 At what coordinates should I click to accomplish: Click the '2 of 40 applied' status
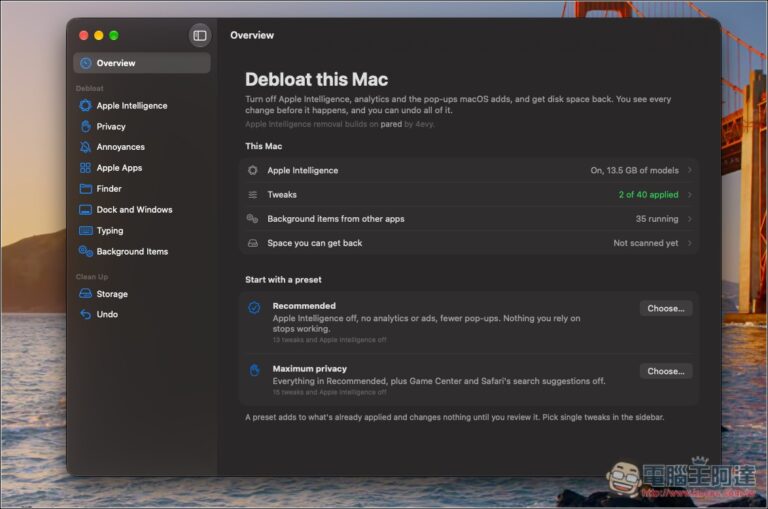(x=648, y=194)
